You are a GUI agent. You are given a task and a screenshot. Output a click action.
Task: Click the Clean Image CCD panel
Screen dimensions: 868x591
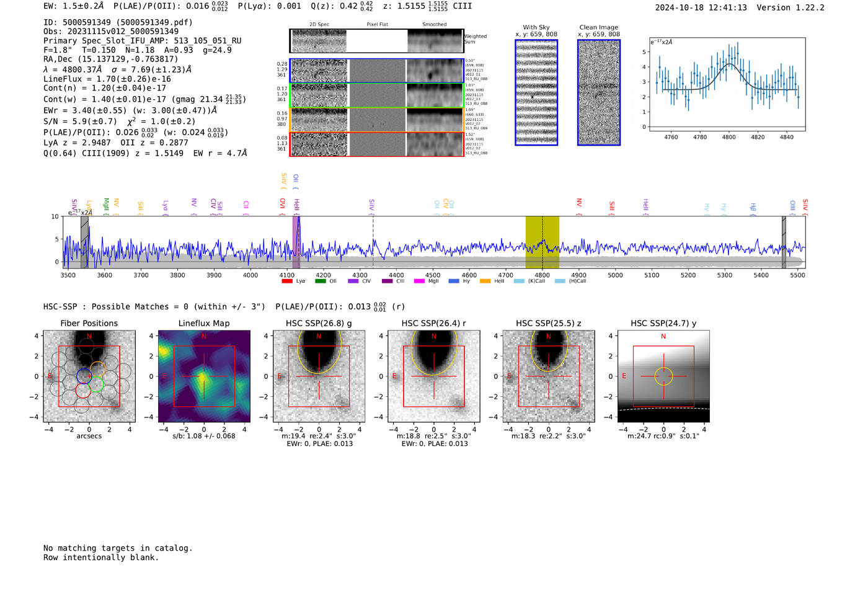[x=599, y=92]
